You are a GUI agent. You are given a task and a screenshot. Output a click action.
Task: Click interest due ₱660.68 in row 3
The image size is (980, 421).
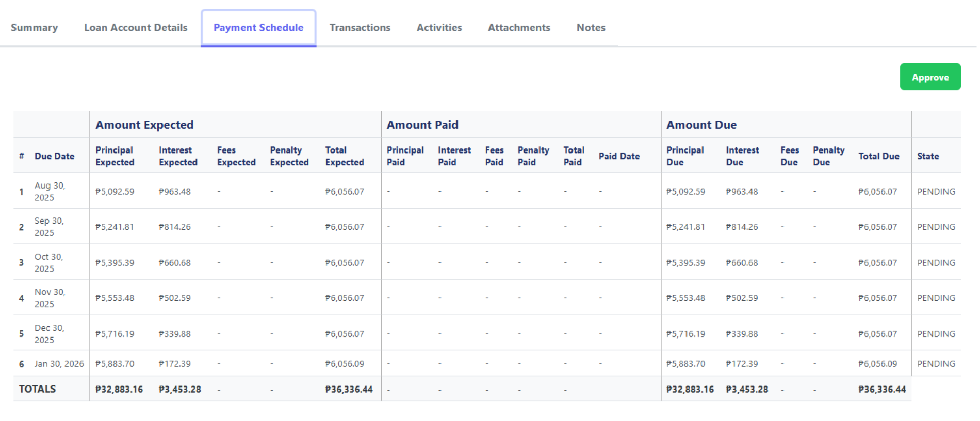click(742, 262)
